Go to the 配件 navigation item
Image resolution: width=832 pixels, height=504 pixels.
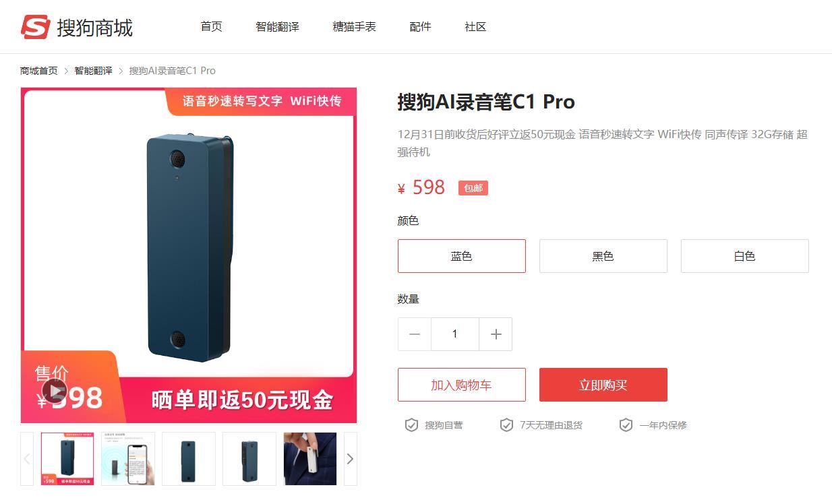pyautogui.click(x=420, y=27)
